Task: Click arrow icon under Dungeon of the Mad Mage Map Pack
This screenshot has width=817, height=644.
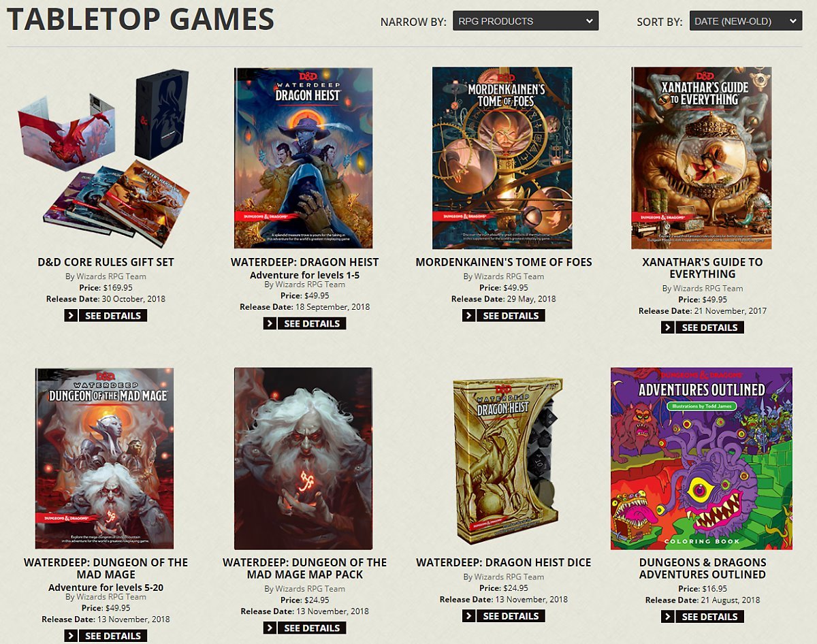Action: [270, 628]
